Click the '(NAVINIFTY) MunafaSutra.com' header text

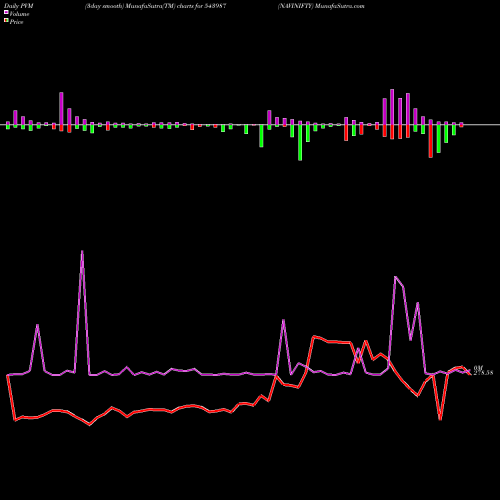pos(321,6)
